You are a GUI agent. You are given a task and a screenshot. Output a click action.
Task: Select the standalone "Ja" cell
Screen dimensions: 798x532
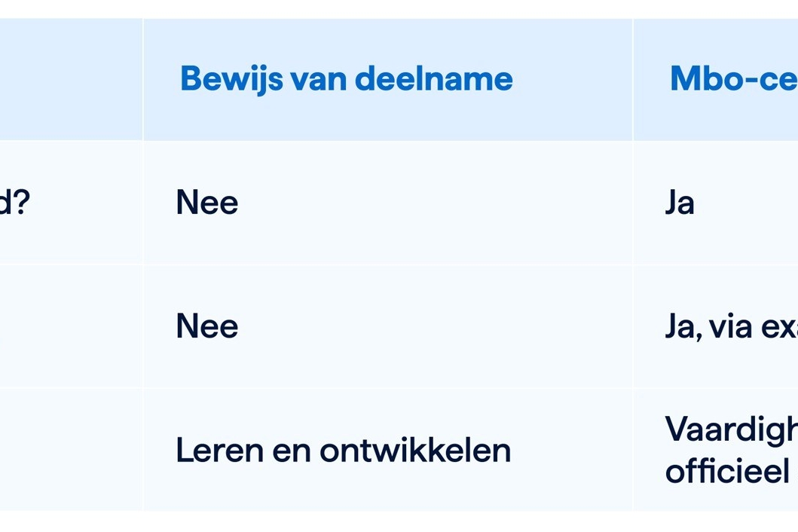[680, 203]
